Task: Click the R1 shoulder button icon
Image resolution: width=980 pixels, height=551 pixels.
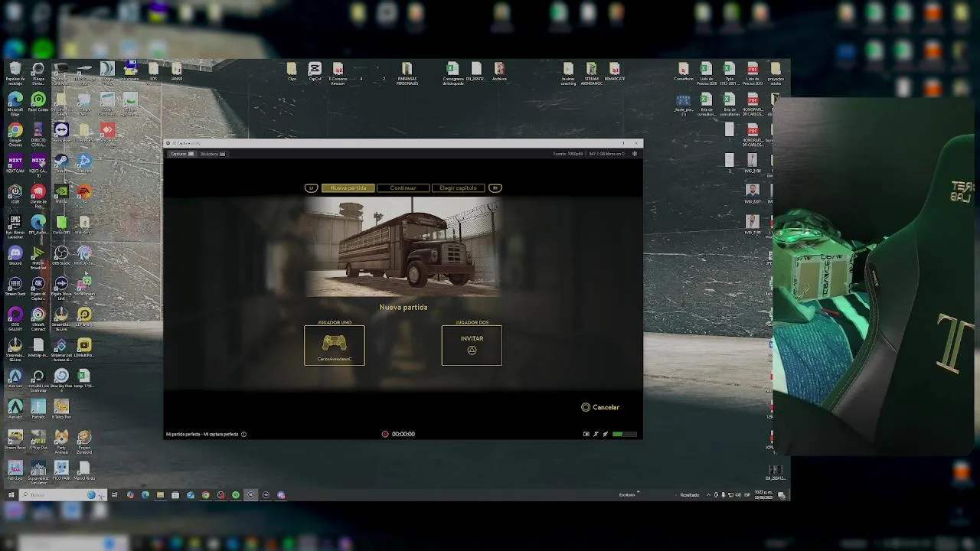Action: tap(495, 187)
